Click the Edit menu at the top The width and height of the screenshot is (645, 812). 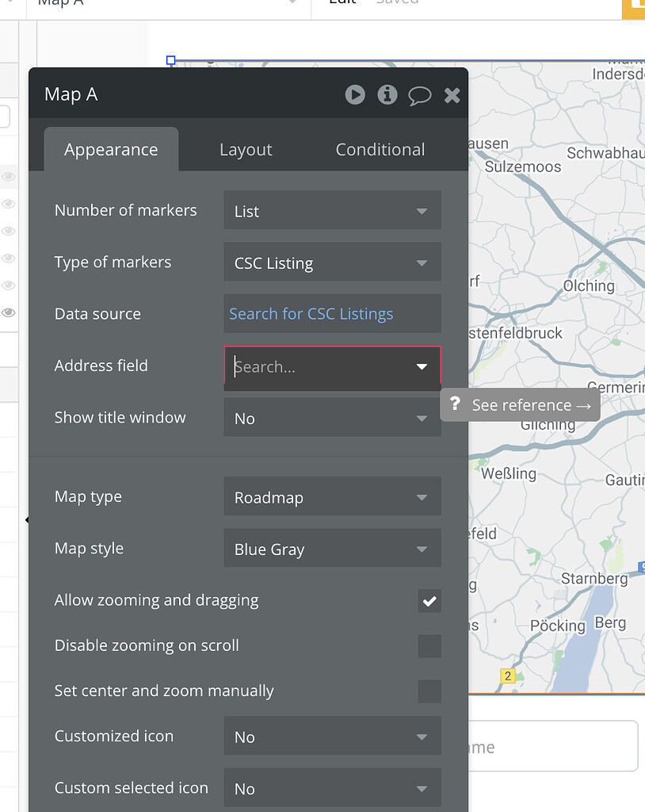341,4
